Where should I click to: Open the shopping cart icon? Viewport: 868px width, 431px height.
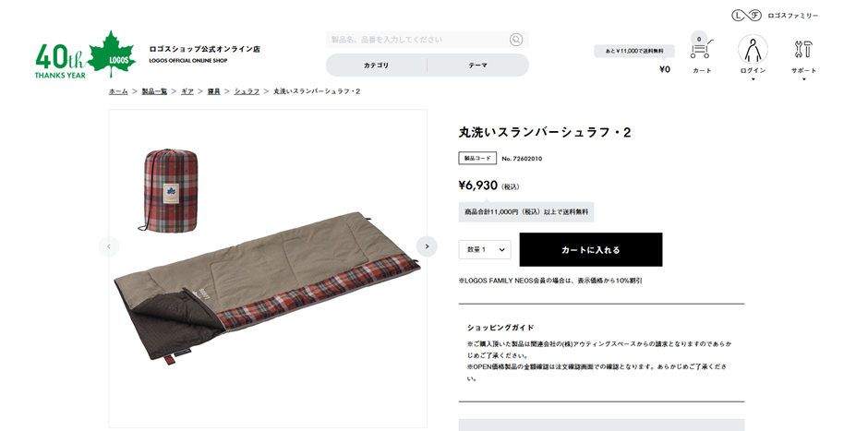tap(702, 49)
